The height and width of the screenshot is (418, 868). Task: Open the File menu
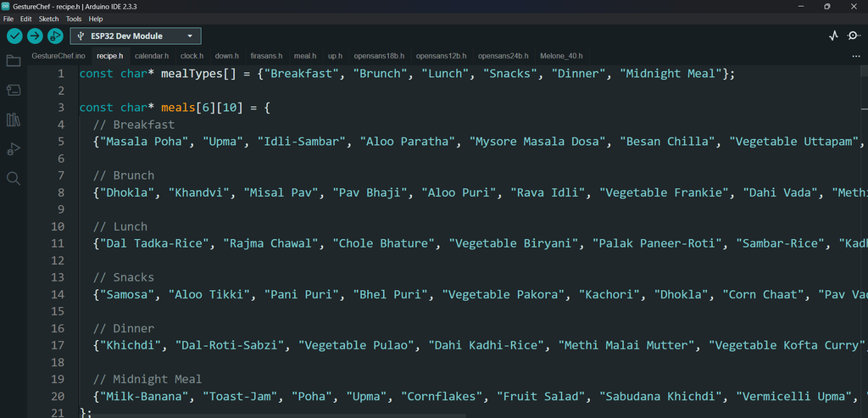tap(8, 19)
